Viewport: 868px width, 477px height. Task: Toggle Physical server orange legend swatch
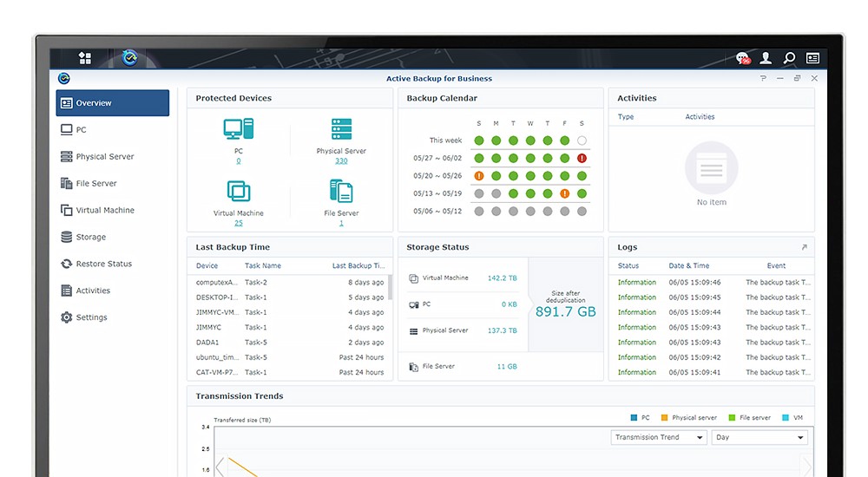(664, 418)
